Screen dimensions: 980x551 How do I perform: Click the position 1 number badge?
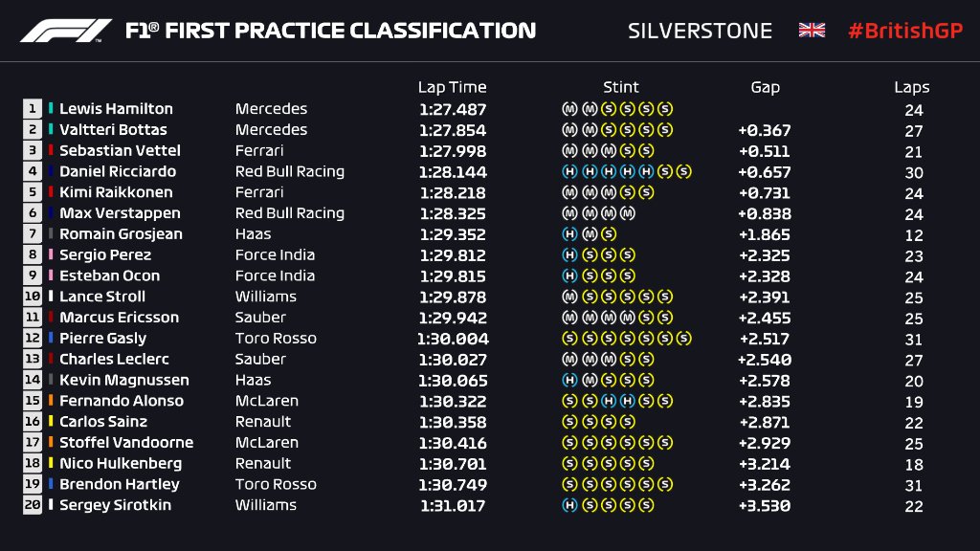[33, 109]
